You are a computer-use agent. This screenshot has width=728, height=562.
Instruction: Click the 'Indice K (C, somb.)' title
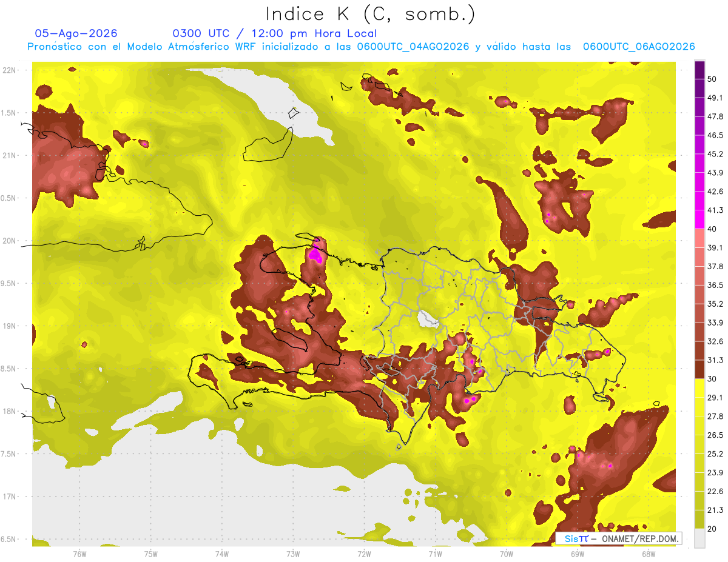click(371, 14)
